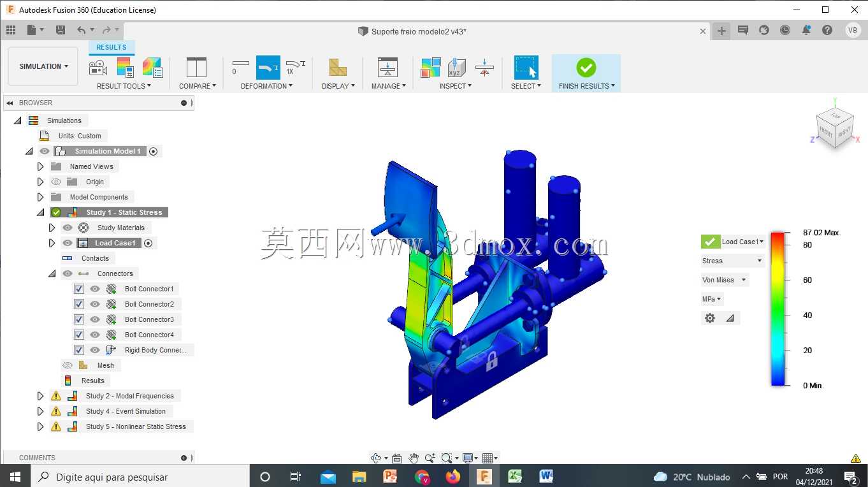The image size is (868, 487).
Task: Activate the slice plane inspect icon
Action: (x=484, y=68)
